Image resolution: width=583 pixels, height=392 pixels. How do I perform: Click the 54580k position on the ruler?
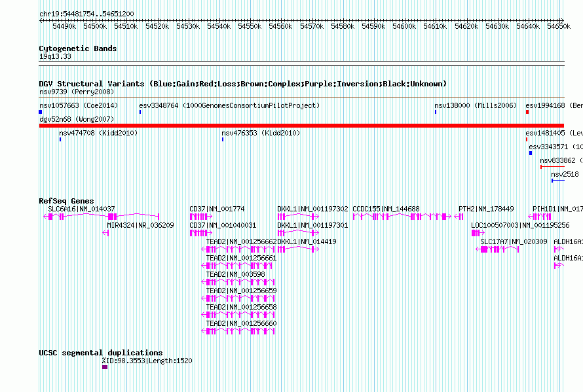[x=343, y=26]
